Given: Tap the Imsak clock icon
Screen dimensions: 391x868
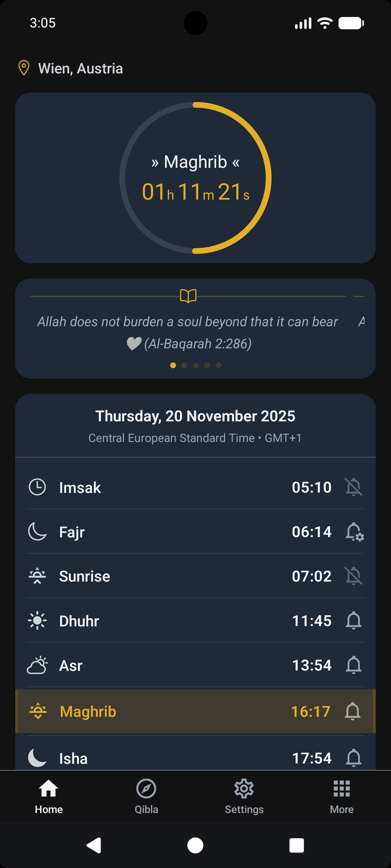Looking at the screenshot, I should (x=37, y=487).
